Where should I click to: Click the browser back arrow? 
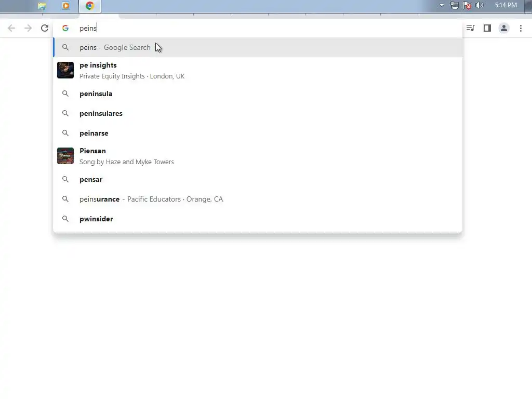pos(11,28)
